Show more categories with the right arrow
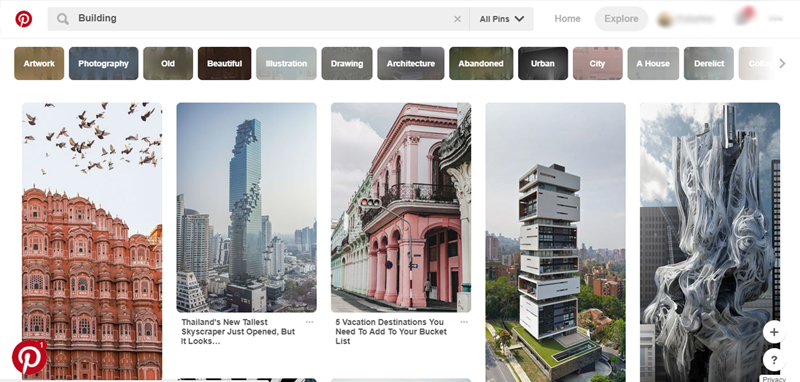 tap(782, 64)
